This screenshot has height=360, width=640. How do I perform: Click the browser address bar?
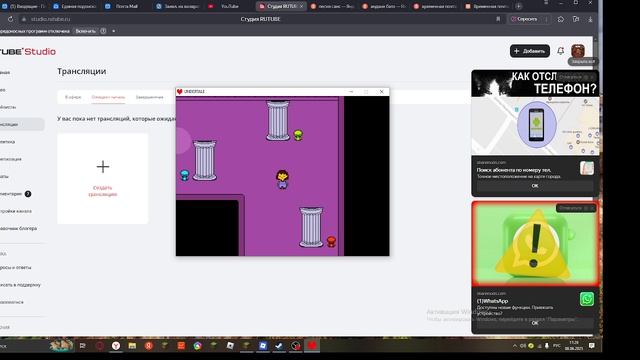(260, 19)
